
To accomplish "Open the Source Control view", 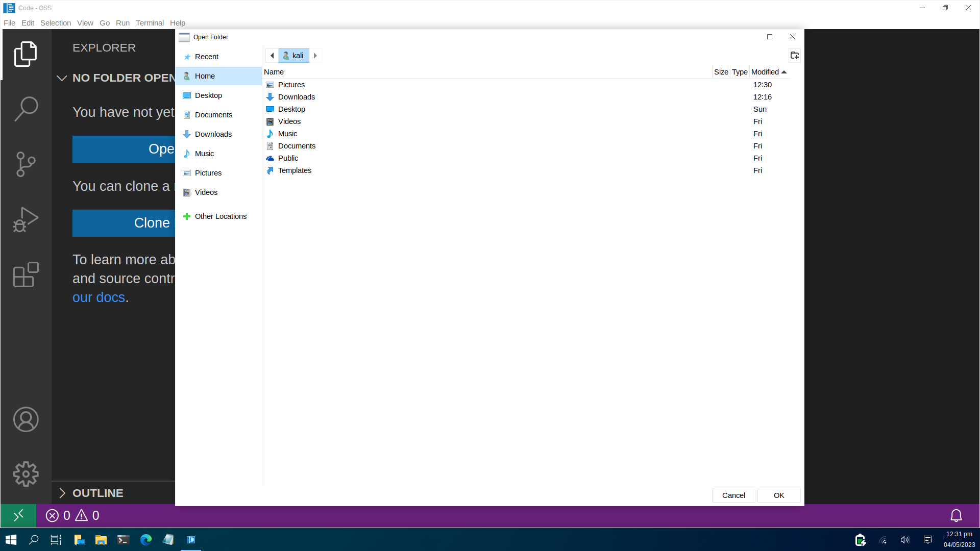I will click(26, 164).
